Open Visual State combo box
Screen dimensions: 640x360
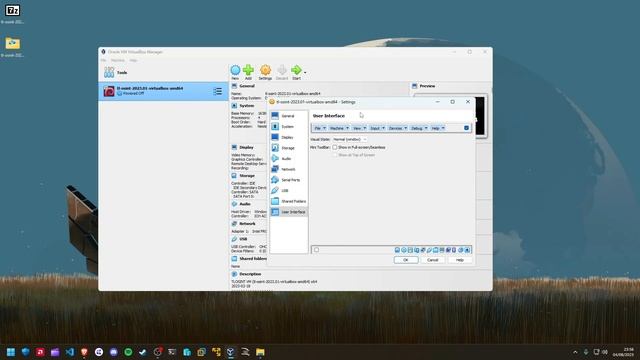(x=349, y=140)
